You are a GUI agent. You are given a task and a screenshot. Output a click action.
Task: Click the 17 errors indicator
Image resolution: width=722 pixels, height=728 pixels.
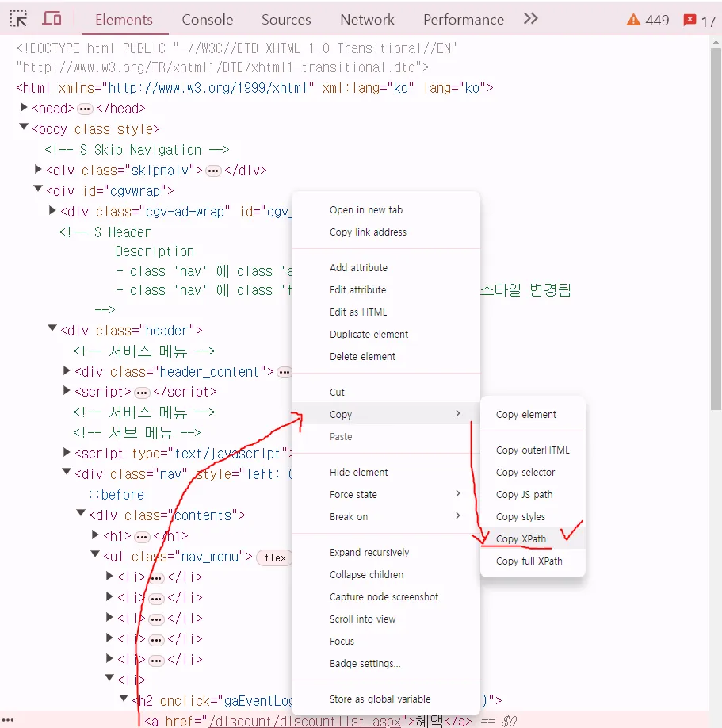pyautogui.click(x=700, y=21)
